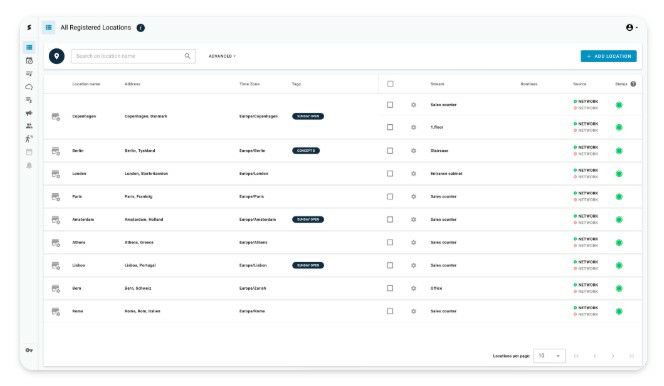
Task: Select the active list icon in sidebar
Action: [x=29, y=47]
